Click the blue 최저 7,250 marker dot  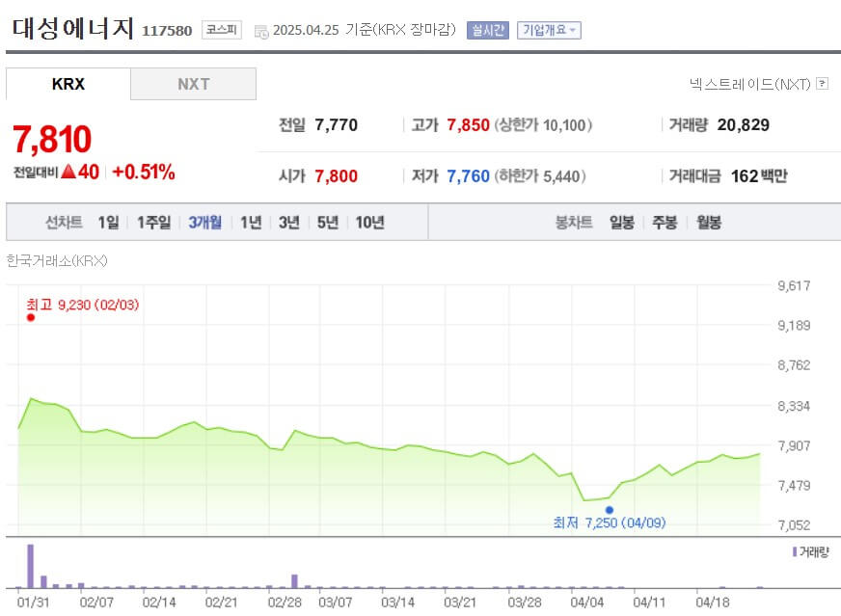click(610, 510)
